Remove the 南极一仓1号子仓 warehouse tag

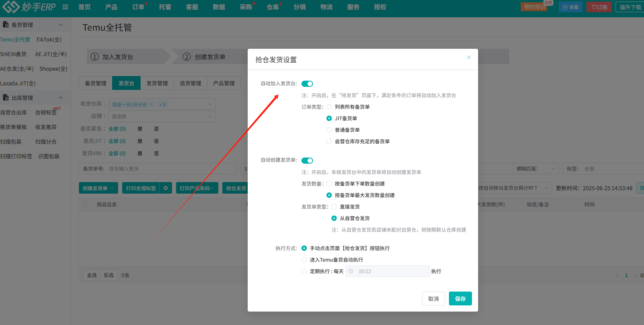coord(151,104)
